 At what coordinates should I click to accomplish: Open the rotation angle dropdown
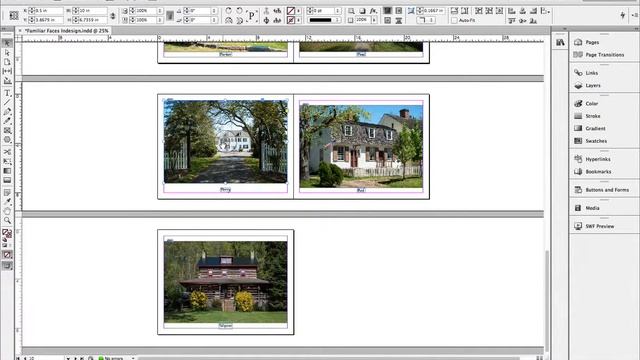click(214, 11)
